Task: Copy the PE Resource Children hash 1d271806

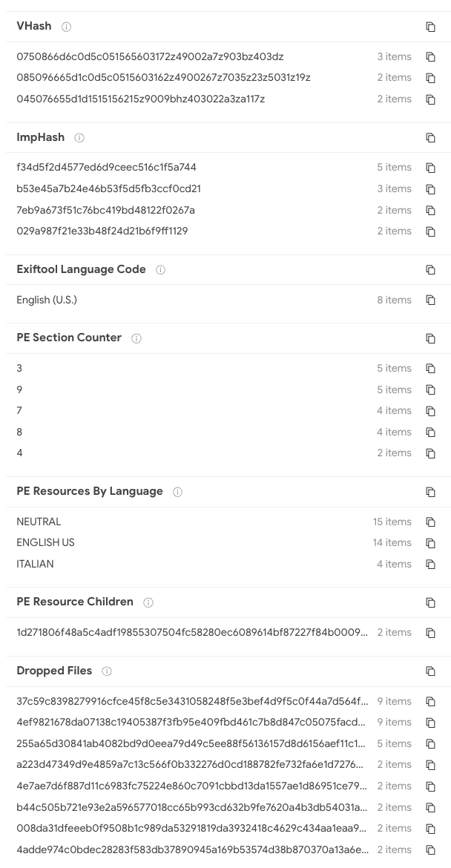Action: pos(430,633)
